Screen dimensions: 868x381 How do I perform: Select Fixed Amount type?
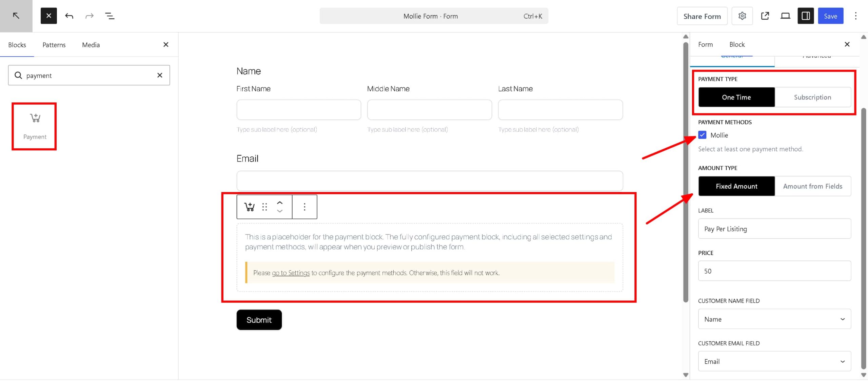coord(736,186)
